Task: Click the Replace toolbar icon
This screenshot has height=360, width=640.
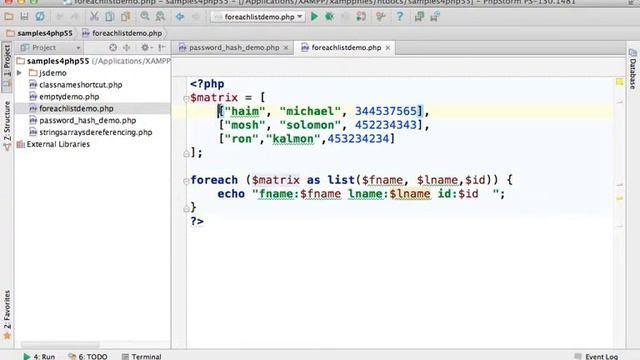Action: (160, 17)
